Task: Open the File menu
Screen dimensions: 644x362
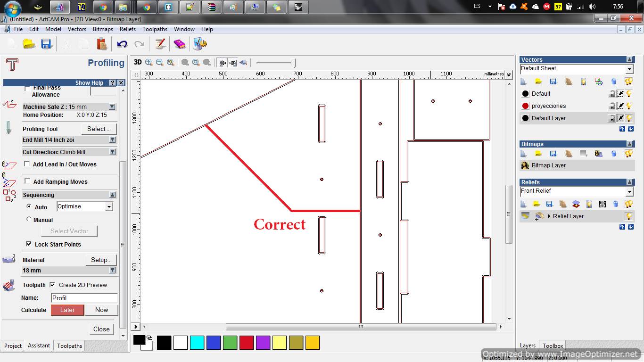Action: 18,29
